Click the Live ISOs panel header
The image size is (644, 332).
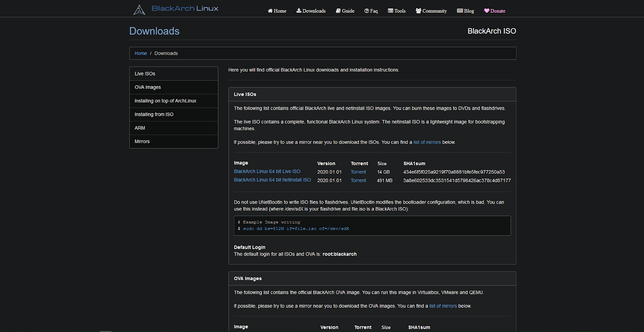[x=372, y=94]
